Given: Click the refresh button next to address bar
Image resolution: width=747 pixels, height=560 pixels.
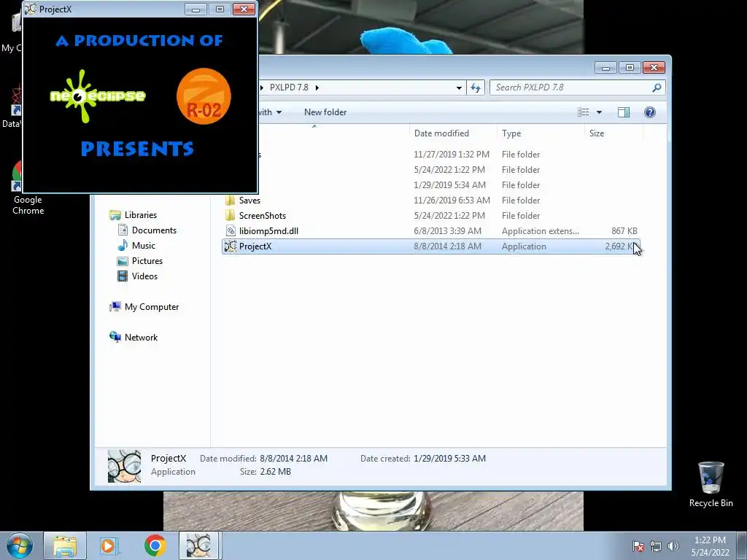Looking at the screenshot, I should pyautogui.click(x=476, y=87).
